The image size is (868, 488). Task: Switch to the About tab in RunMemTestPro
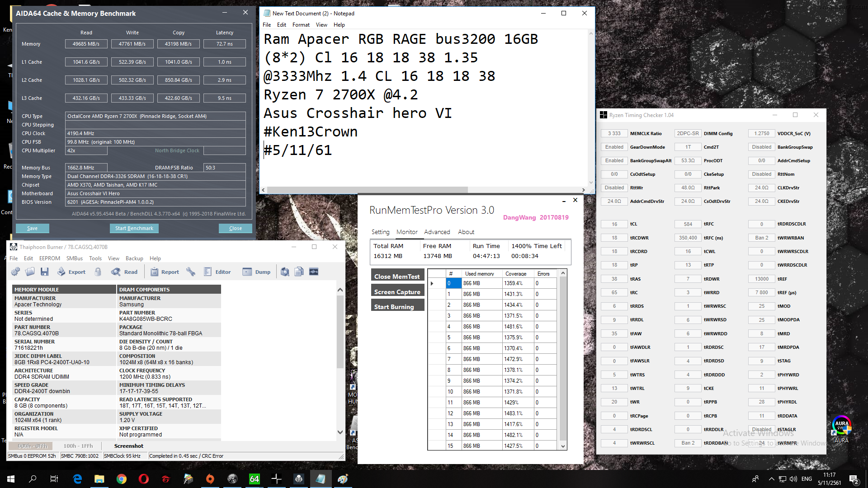466,232
